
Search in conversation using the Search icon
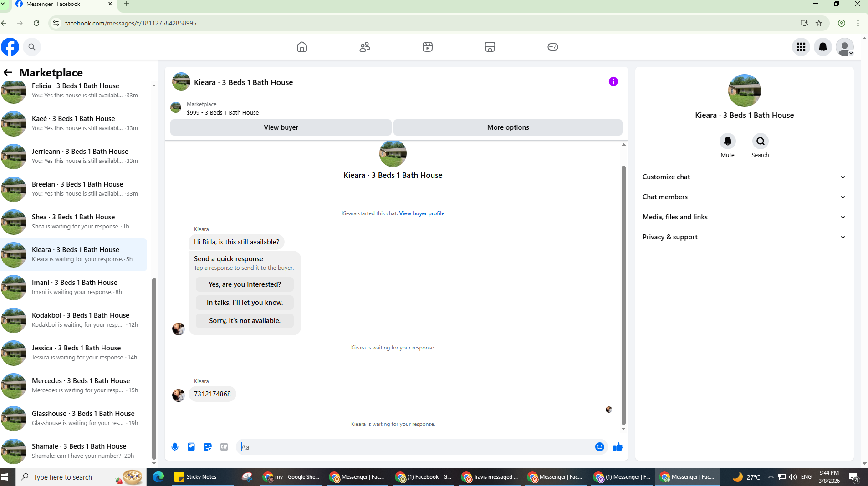(761, 141)
